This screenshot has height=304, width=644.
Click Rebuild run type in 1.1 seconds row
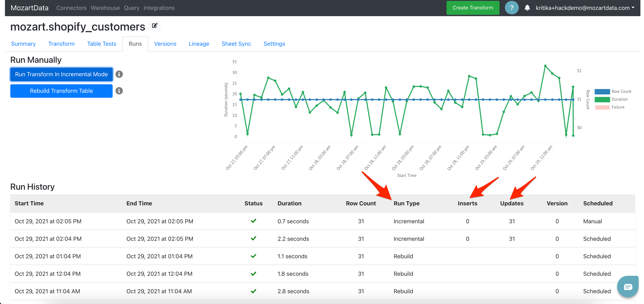tap(403, 256)
